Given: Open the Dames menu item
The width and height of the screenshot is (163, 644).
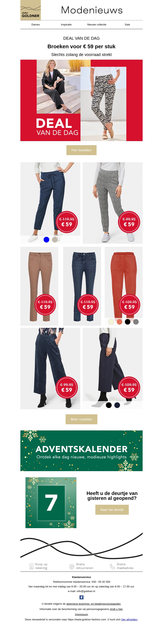Looking at the screenshot, I should tap(35, 24).
